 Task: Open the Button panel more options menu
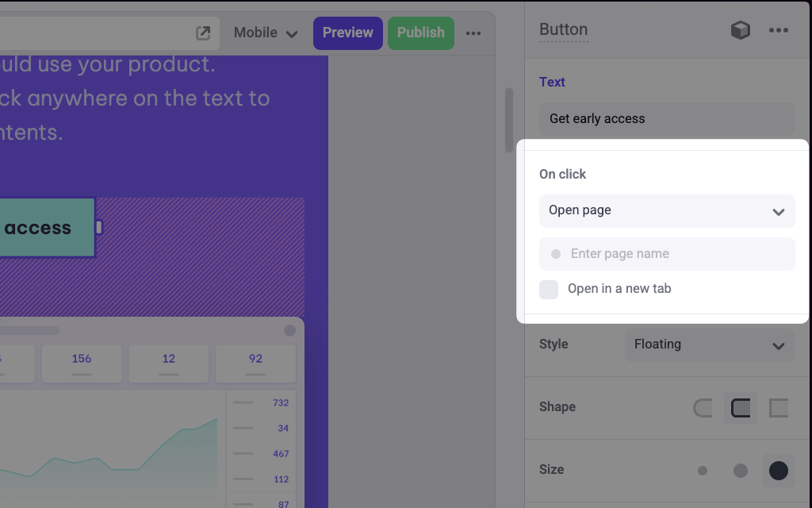[x=779, y=30]
